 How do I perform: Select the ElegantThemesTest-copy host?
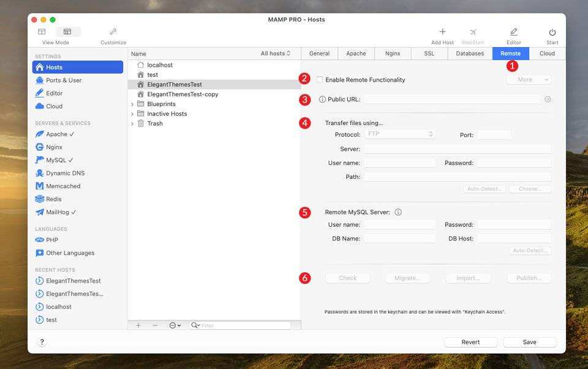(182, 94)
